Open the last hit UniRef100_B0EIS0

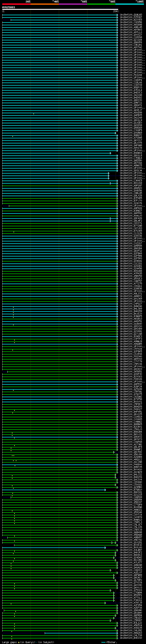point(131,638)
